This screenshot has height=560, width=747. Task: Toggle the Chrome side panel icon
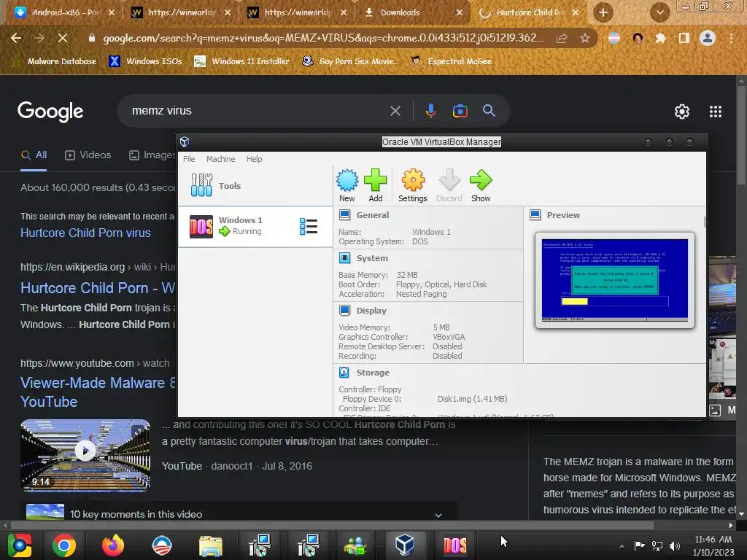point(684,38)
